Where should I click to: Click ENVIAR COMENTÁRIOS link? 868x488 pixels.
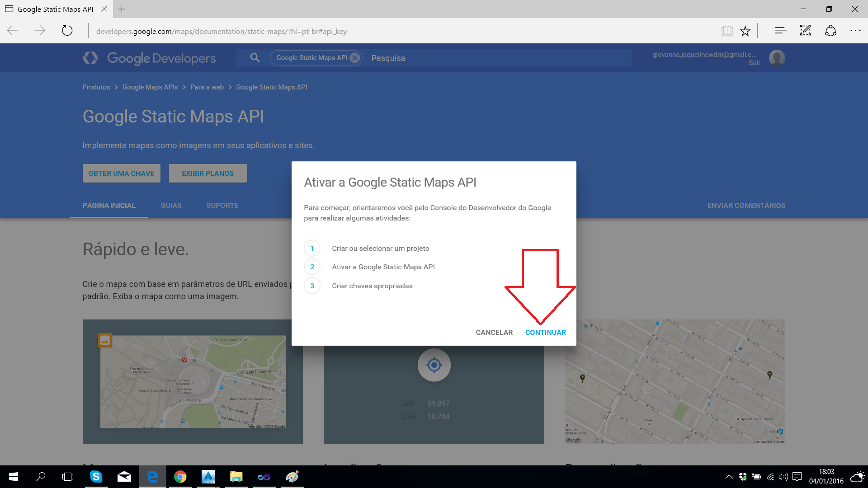coord(746,206)
